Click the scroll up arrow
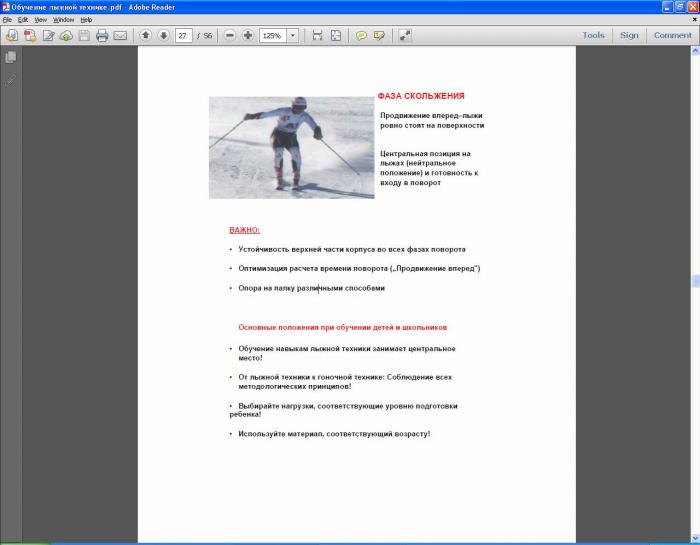 pos(695,51)
